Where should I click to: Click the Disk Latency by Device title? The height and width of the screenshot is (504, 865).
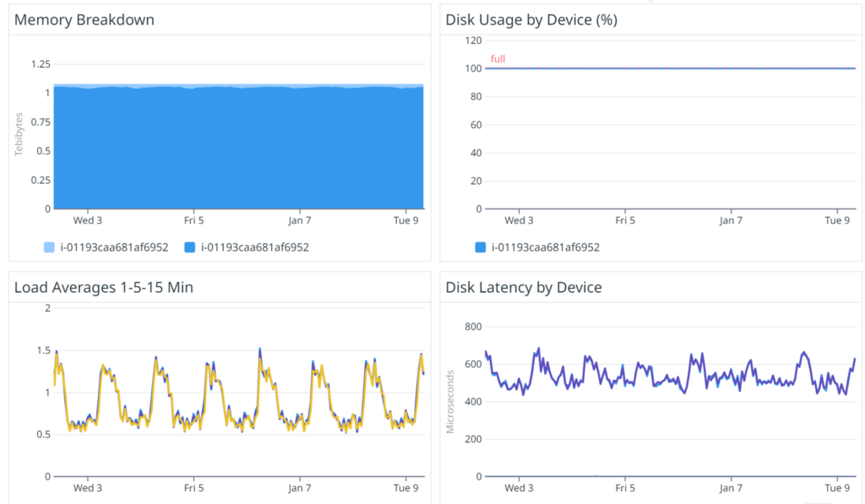coord(524,287)
